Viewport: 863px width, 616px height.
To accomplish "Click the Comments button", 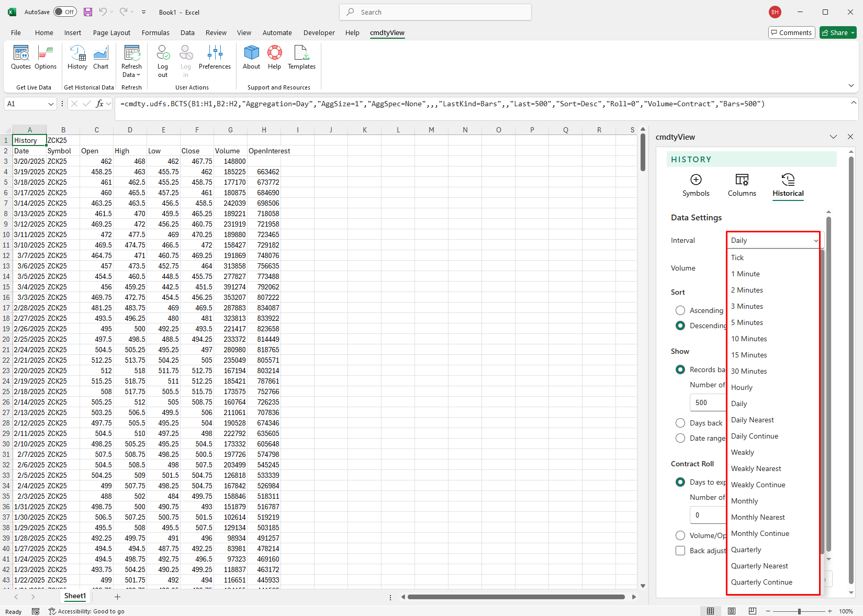I will pos(791,32).
